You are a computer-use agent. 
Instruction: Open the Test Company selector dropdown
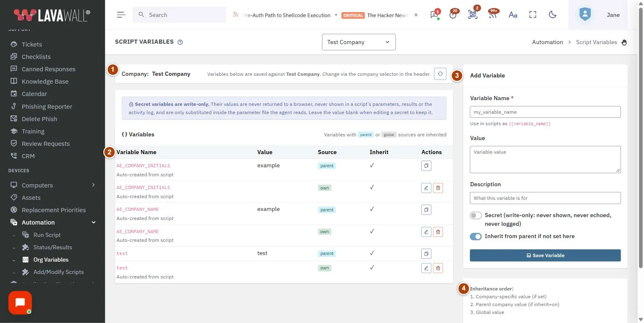(x=359, y=42)
